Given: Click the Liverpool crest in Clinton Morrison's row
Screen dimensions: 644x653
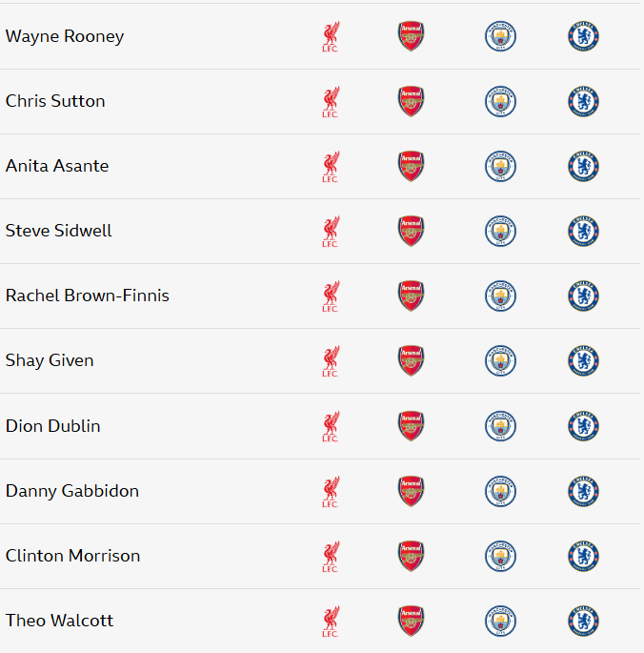Looking at the screenshot, I should coord(330,556).
